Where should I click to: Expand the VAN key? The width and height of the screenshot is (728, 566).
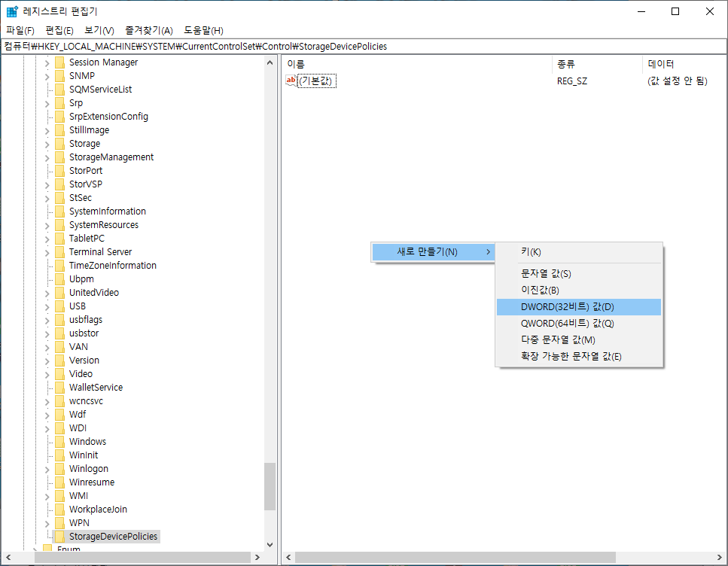coord(47,347)
